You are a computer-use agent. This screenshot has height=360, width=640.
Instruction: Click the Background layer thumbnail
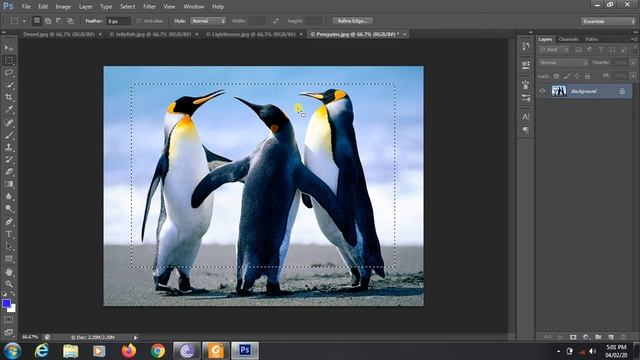pos(559,91)
